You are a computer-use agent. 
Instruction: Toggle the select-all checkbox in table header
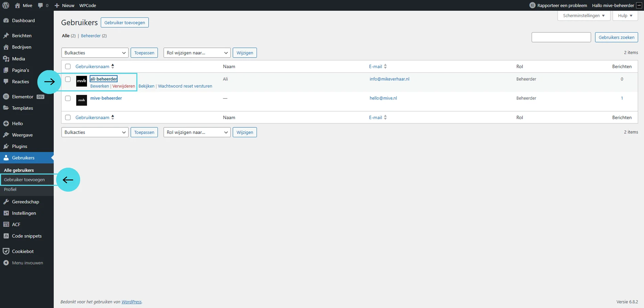click(68, 66)
